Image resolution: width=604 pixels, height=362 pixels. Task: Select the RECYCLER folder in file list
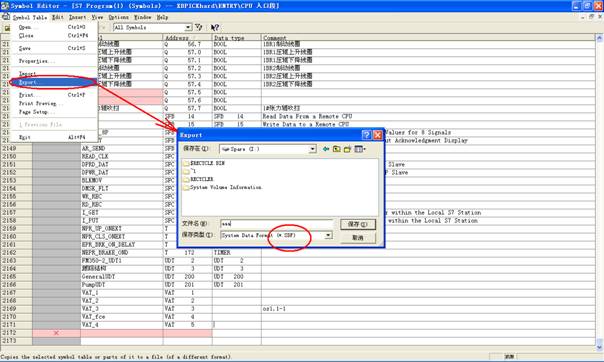[x=198, y=179]
